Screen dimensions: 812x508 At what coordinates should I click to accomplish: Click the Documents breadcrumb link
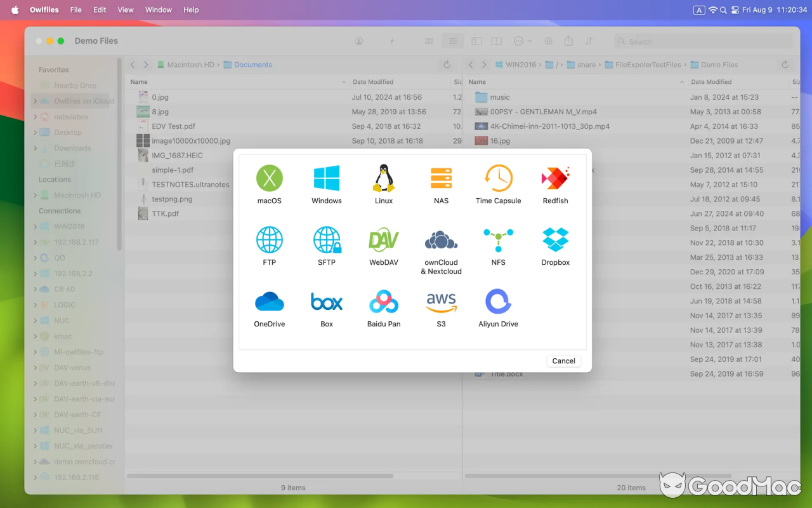(x=252, y=65)
